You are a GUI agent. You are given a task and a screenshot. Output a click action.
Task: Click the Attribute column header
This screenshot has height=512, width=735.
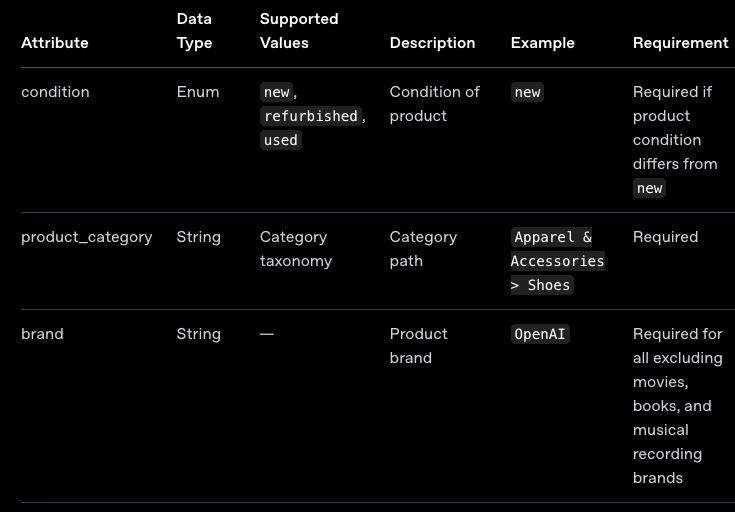(55, 43)
